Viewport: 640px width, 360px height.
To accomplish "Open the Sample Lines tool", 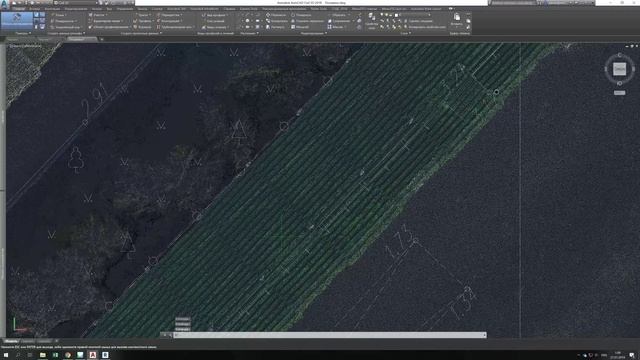I will (x=213, y=21).
